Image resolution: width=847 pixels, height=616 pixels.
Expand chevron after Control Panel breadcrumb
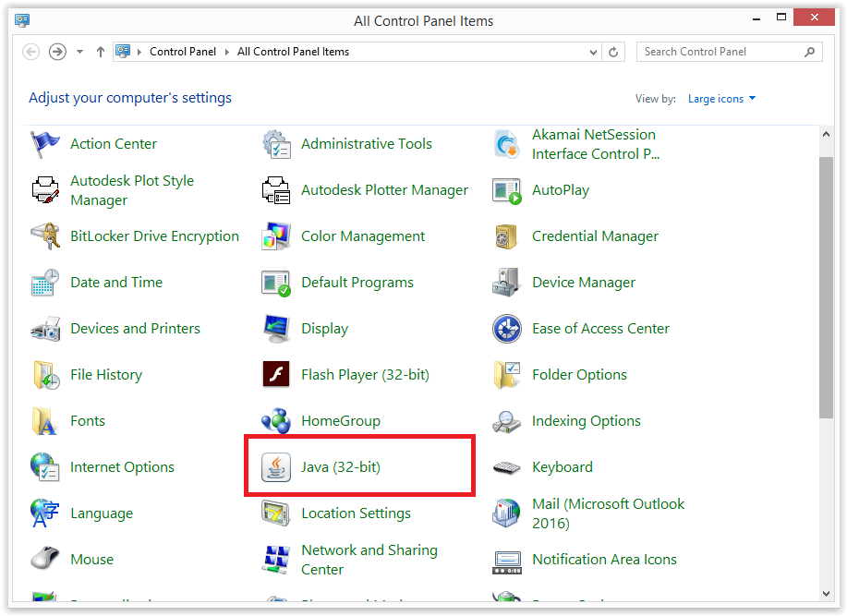[227, 52]
